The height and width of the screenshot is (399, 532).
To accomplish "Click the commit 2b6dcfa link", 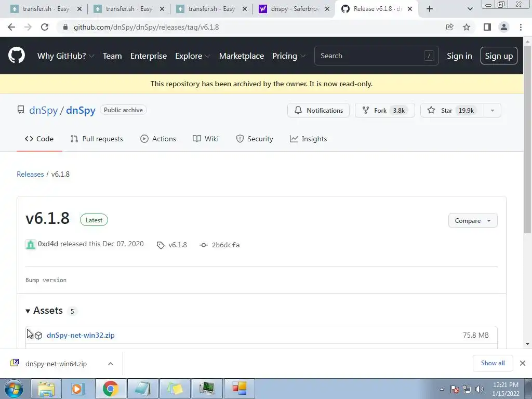I will [x=220, y=245].
